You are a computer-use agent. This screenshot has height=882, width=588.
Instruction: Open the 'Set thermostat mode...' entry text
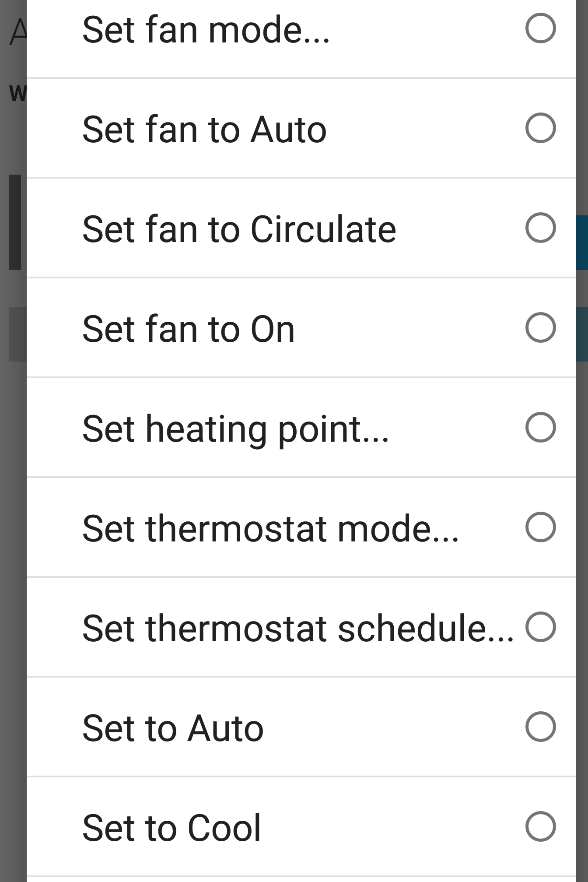coord(271,529)
